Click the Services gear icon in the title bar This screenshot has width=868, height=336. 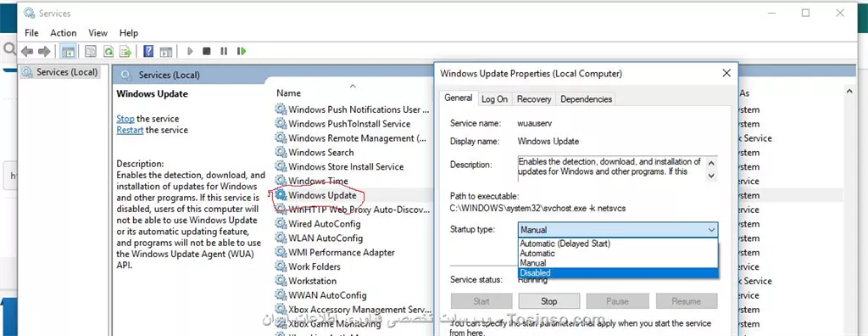[29, 13]
